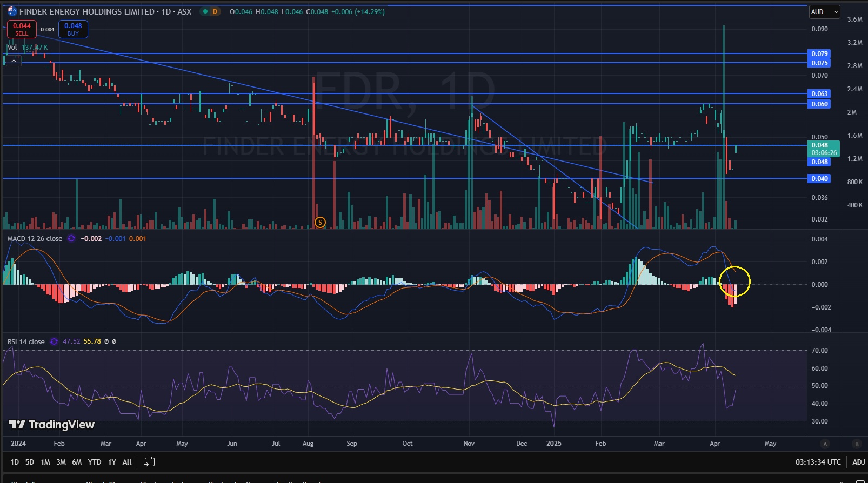Click the MACD line value -0.001
The height and width of the screenshot is (483, 868).
[x=115, y=238]
